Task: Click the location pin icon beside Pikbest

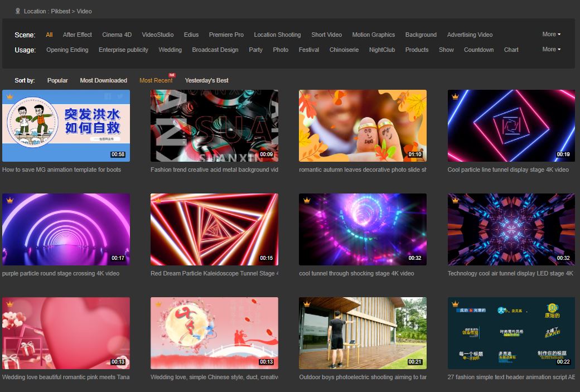Action: click(x=17, y=11)
